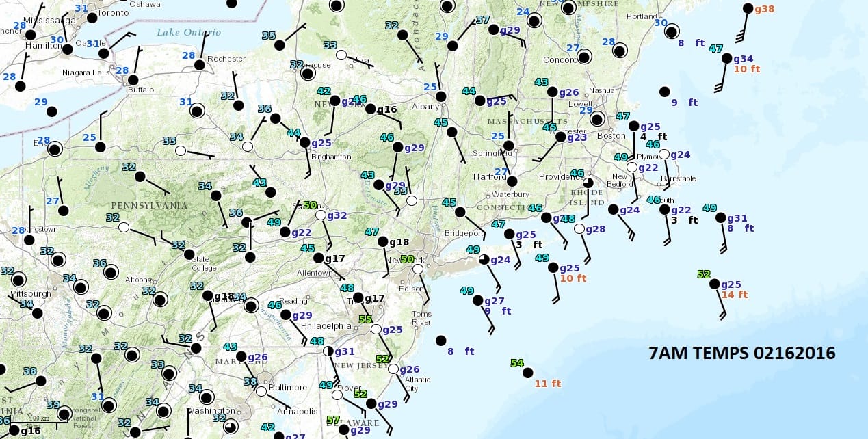
Task: Click the Buffalo station marker dot
Action: [x=133, y=80]
